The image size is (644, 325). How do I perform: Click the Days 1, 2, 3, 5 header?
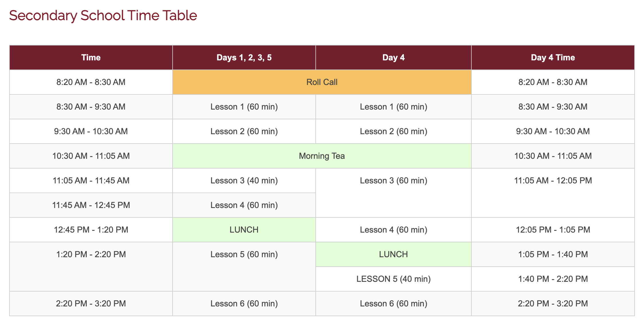click(x=244, y=58)
